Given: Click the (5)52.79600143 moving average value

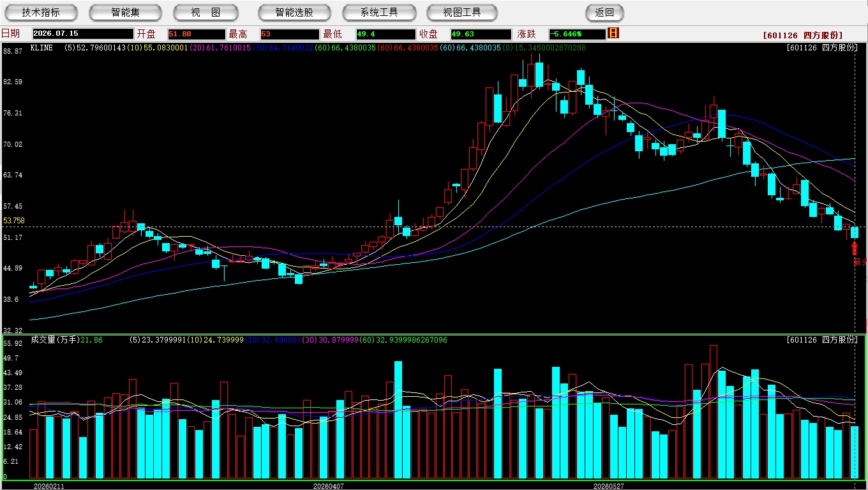Looking at the screenshot, I should (x=95, y=47).
